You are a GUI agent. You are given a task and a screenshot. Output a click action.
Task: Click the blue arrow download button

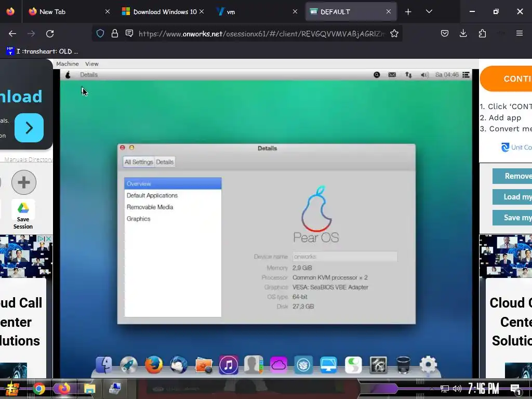pyautogui.click(x=29, y=128)
